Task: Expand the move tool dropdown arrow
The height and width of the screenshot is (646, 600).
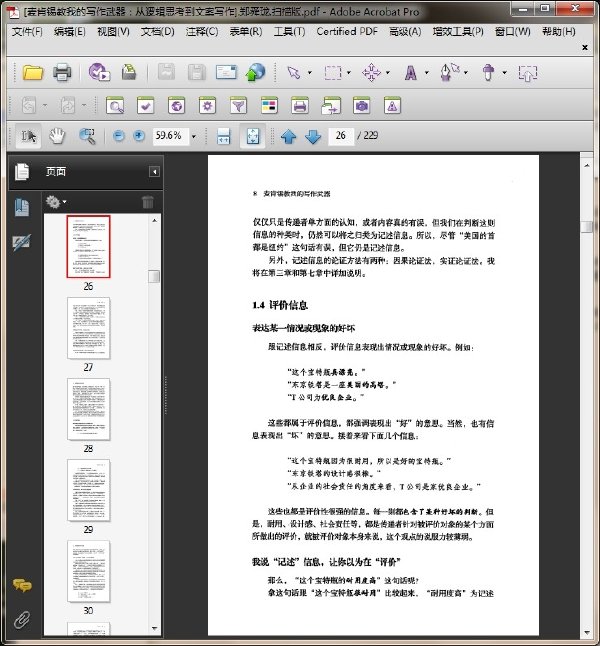Action: point(388,73)
